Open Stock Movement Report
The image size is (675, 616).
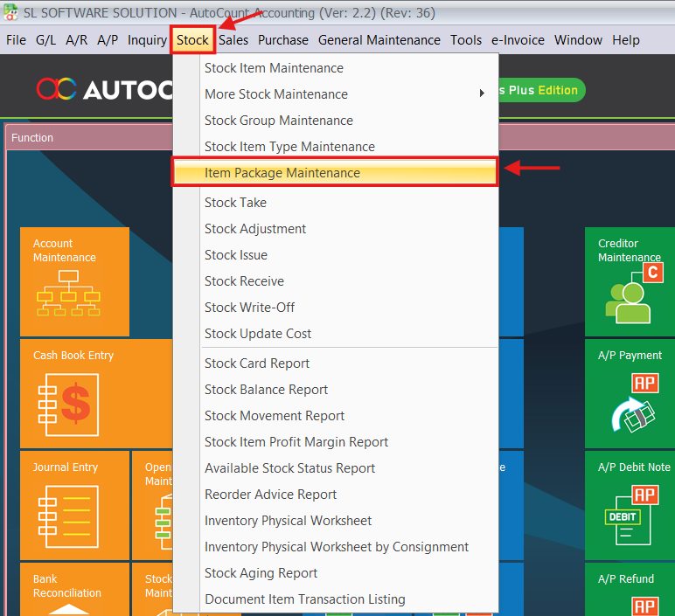click(x=336, y=416)
